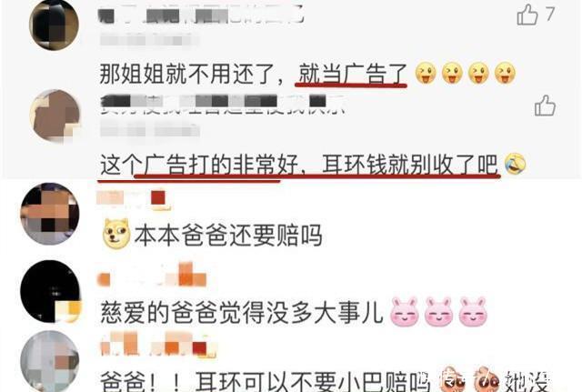Viewport: 582px width, 392px height.
Task: Open username above 这个广告打的非常好 comment
Action: [223, 104]
